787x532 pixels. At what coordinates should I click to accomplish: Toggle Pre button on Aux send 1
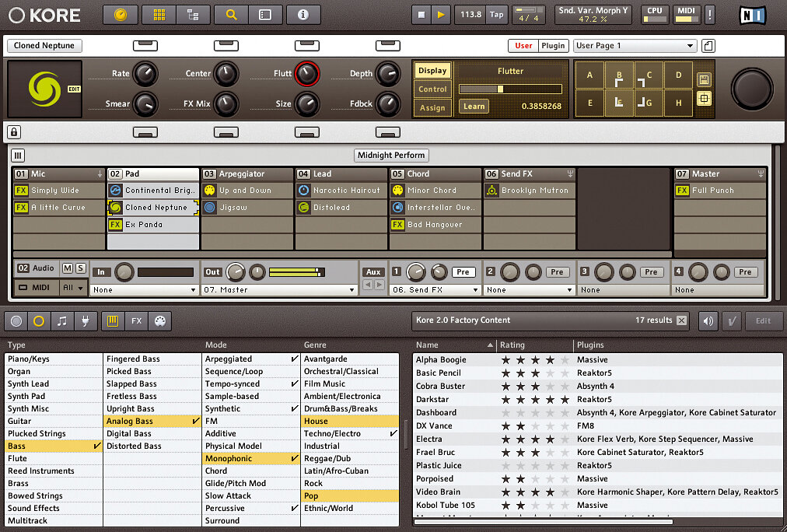click(463, 272)
